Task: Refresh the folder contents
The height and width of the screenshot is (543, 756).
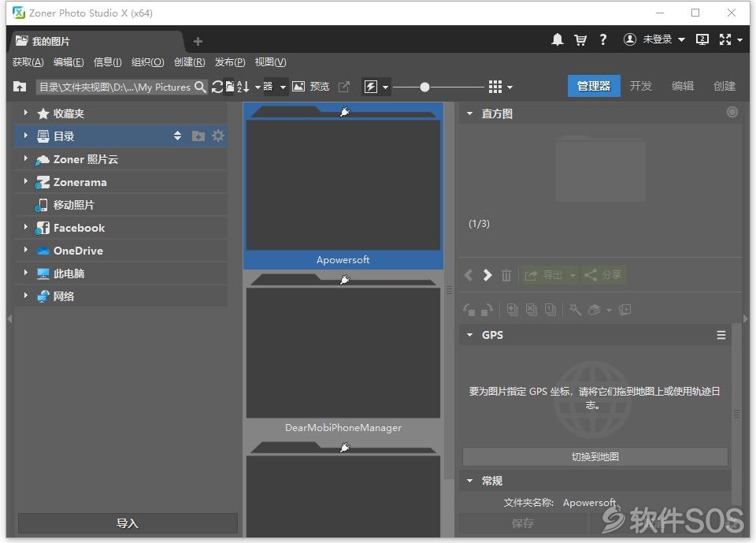Action: (217, 87)
